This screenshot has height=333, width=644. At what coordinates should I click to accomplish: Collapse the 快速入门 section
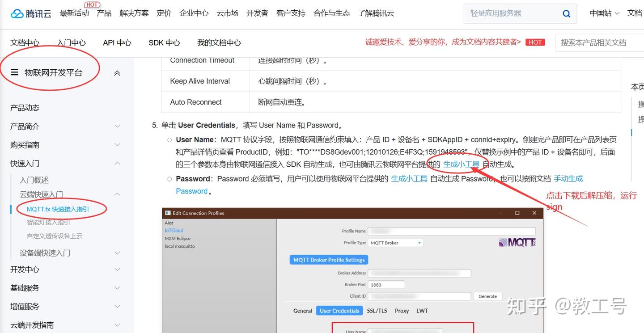coord(117,164)
